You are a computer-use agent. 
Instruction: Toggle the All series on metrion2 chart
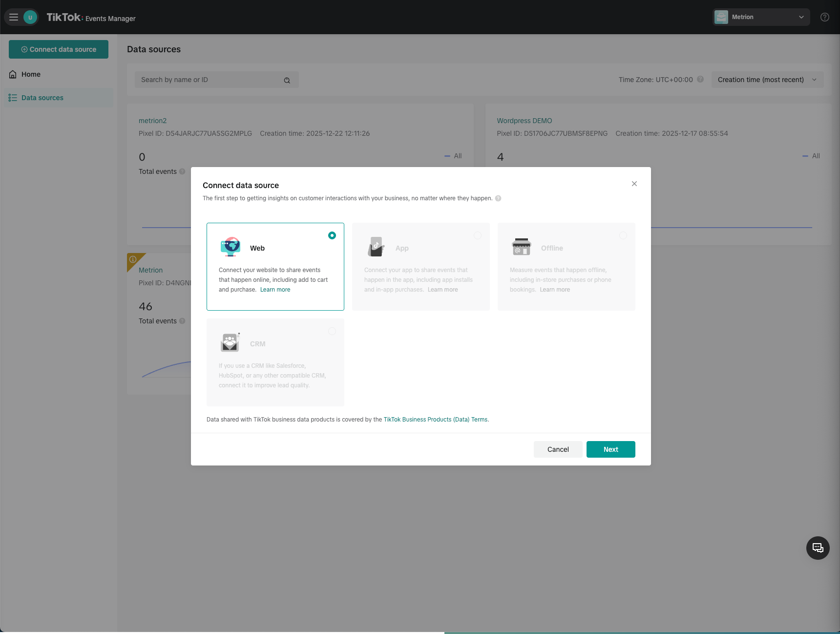point(453,156)
